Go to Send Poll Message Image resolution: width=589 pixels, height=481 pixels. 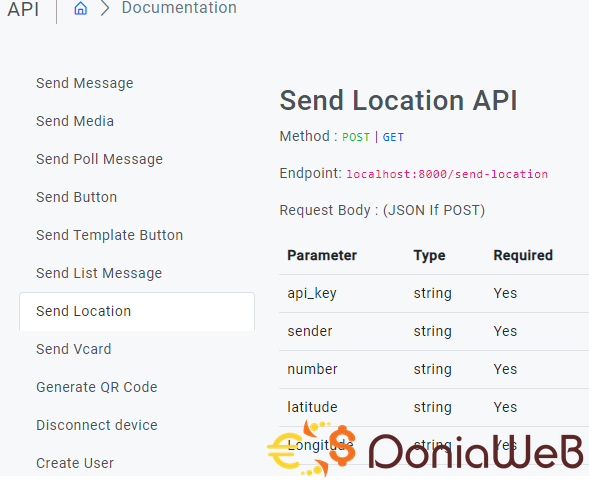point(99,159)
